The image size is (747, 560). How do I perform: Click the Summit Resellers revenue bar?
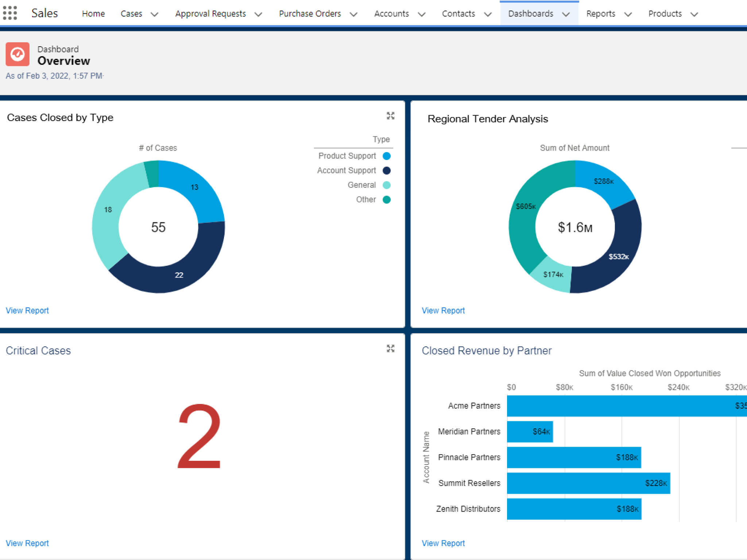[x=588, y=483]
